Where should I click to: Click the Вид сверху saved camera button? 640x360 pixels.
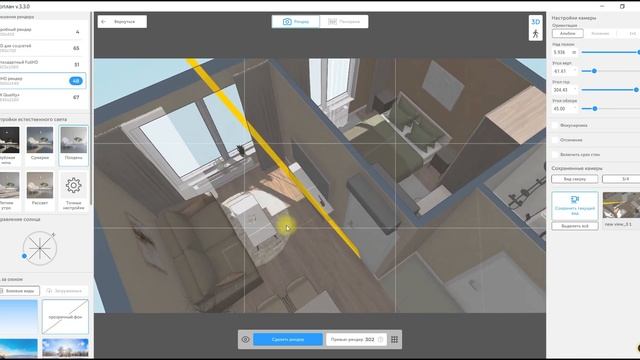pyautogui.click(x=575, y=179)
